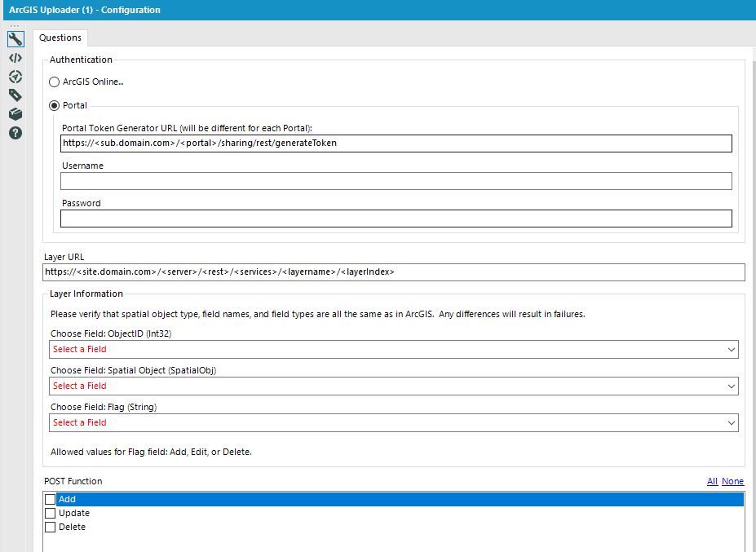Open the package Assets icon
This screenshot has width=756, height=552.
point(15,114)
